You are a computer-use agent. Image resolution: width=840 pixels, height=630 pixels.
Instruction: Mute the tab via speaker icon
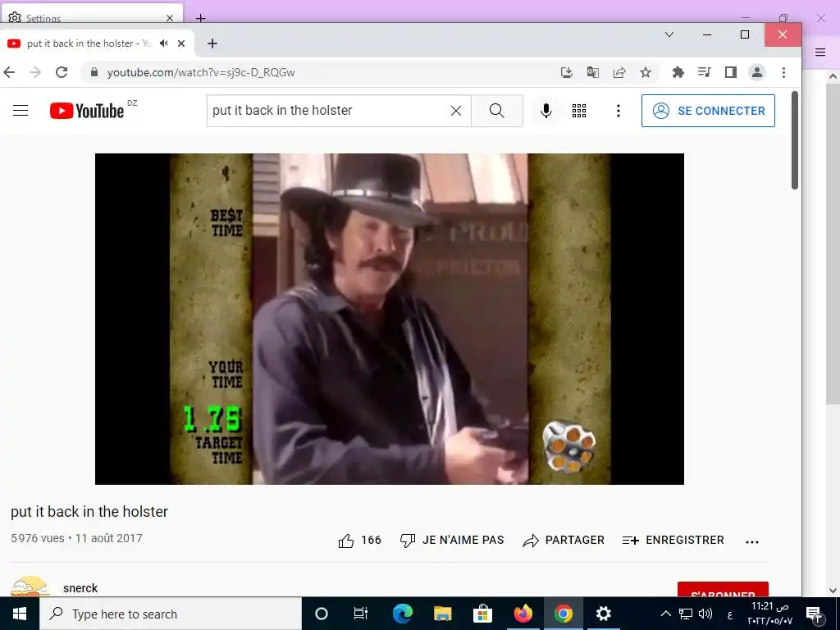(164, 43)
